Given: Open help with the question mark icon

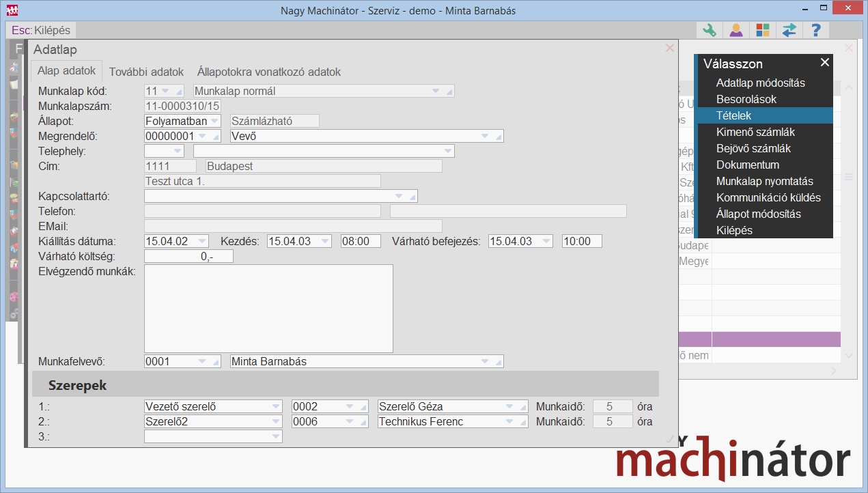Looking at the screenshot, I should (x=816, y=30).
